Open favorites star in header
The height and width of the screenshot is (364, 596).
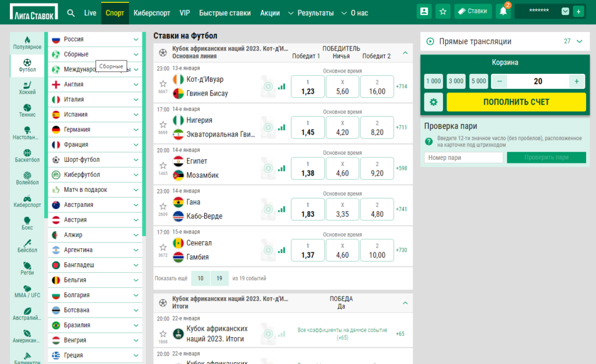[x=443, y=12]
